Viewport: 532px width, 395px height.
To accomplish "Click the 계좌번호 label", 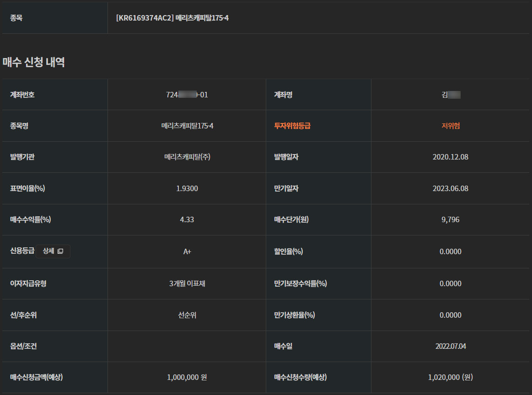I will [x=22, y=95].
